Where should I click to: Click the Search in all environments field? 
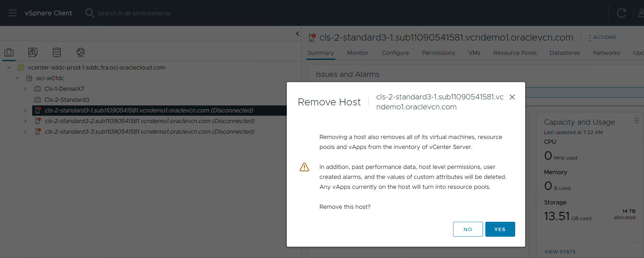click(x=134, y=13)
